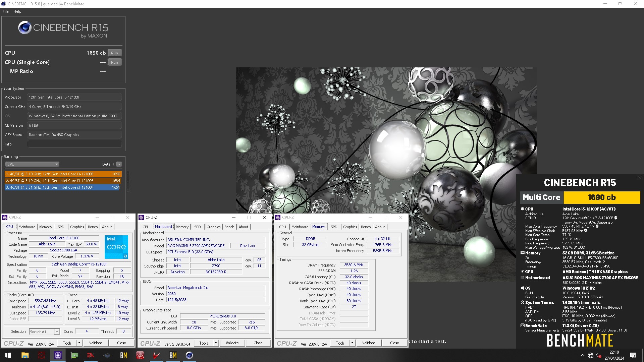Click the muted volume tray icon
Viewport: 644px width, 362px height.
coord(599,355)
